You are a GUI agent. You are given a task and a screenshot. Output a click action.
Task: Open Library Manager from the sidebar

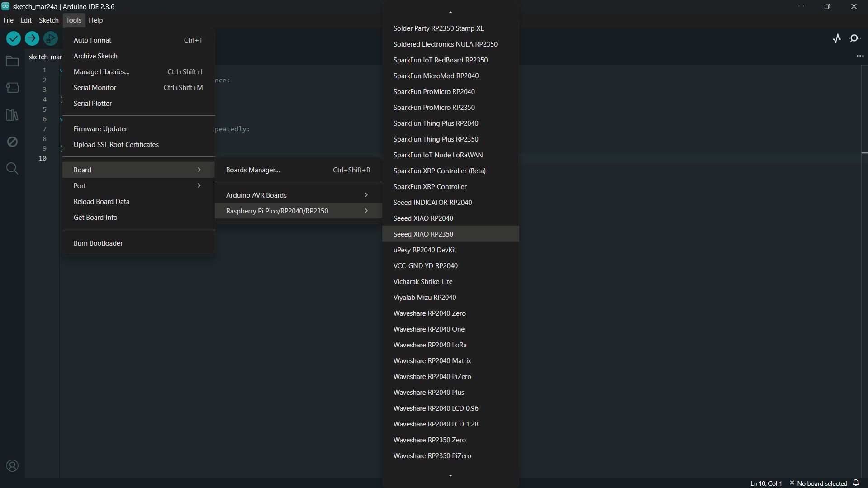12,114
